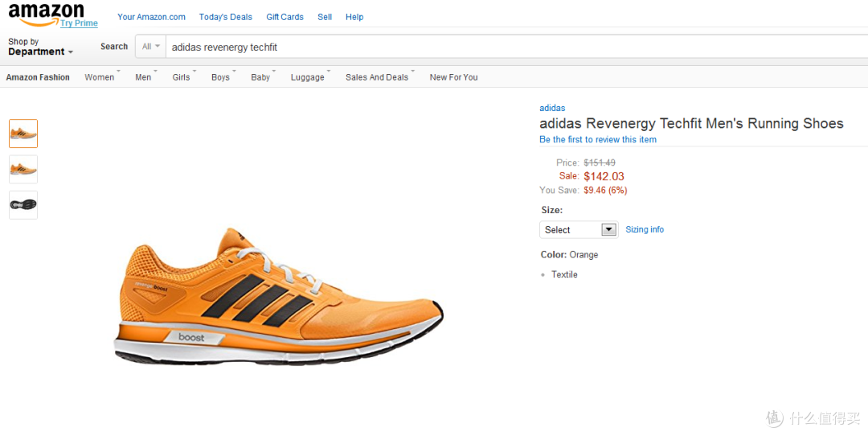Expand the Women fashion menu
Image resolution: width=868 pixels, height=436 pixels.
[x=100, y=77]
